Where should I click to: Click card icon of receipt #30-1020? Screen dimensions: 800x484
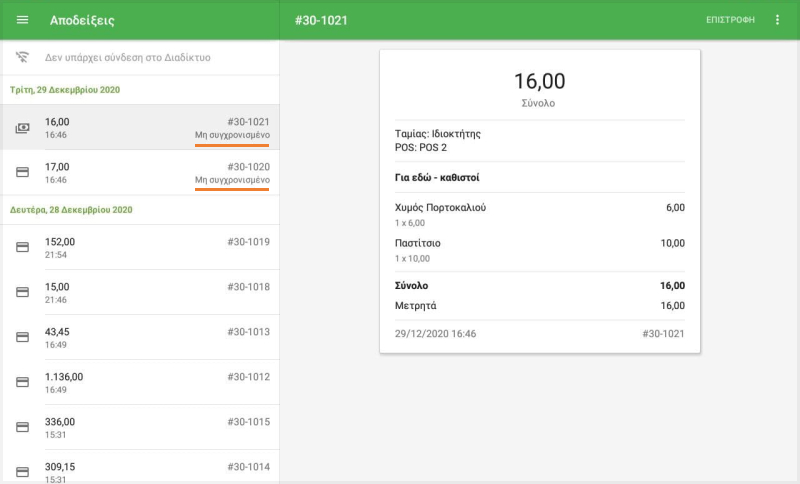click(23, 173)
